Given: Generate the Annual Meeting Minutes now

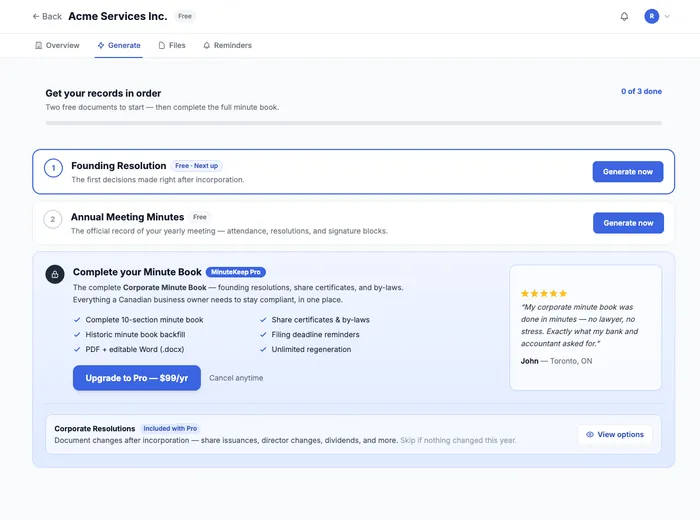Looking at the screenshot, I should (x=628, y=223).
